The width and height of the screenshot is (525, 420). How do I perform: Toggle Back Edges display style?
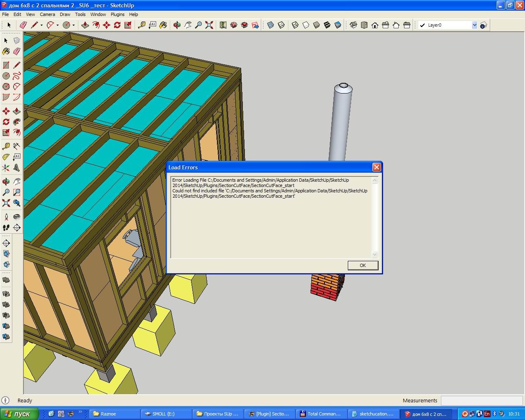click(281, 25)
